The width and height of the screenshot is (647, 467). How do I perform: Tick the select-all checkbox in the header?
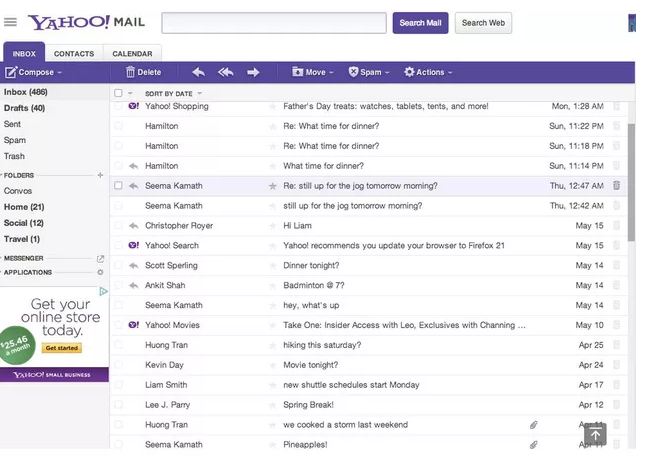coord(118,93)
